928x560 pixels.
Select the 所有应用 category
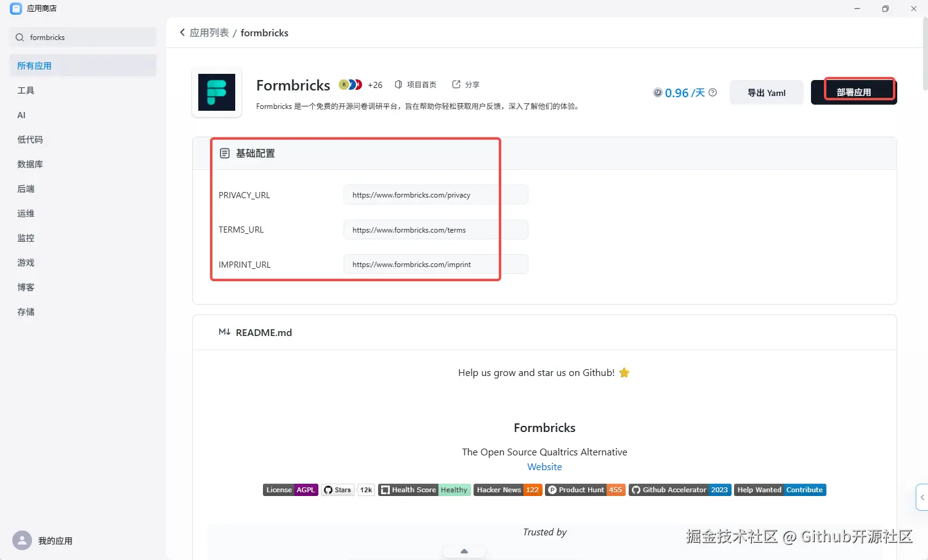coord(83,66)
